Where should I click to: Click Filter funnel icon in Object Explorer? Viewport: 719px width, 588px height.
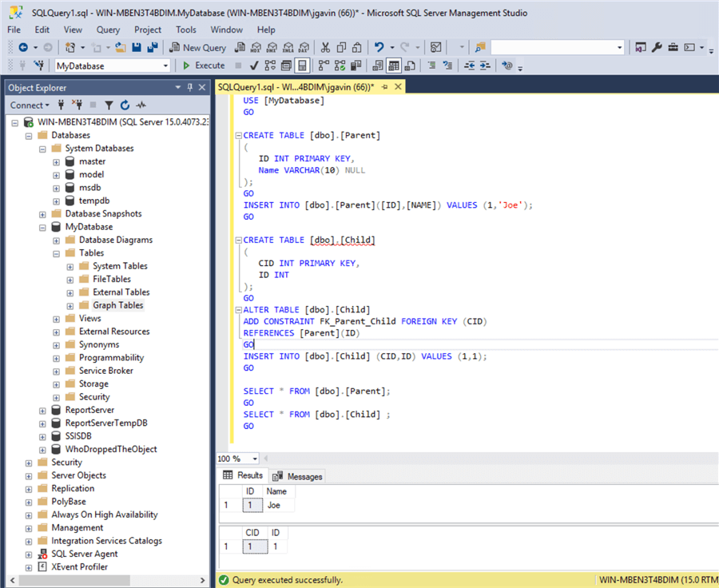click(x=109, y=105)
